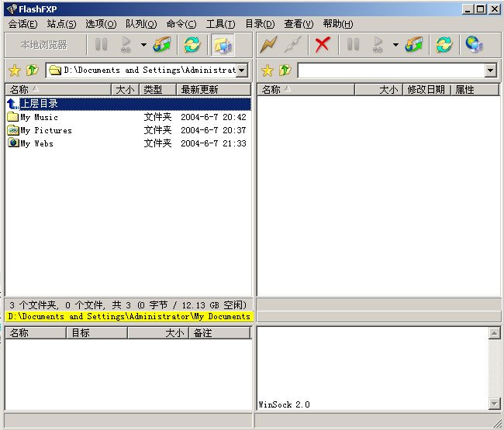Click queue pane 大小 column header

tap(158, 333)
